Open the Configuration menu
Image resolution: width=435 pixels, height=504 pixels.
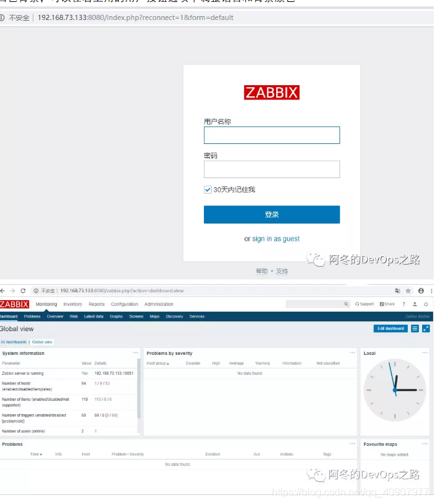(x=125, y=304)
